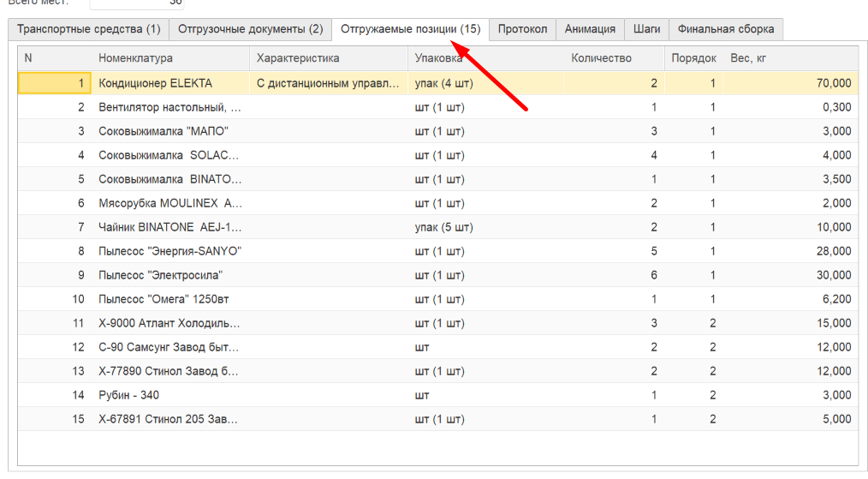Go to the Финальная сборка tab
This screenshot has height=479, width=868.
(726, 29)
